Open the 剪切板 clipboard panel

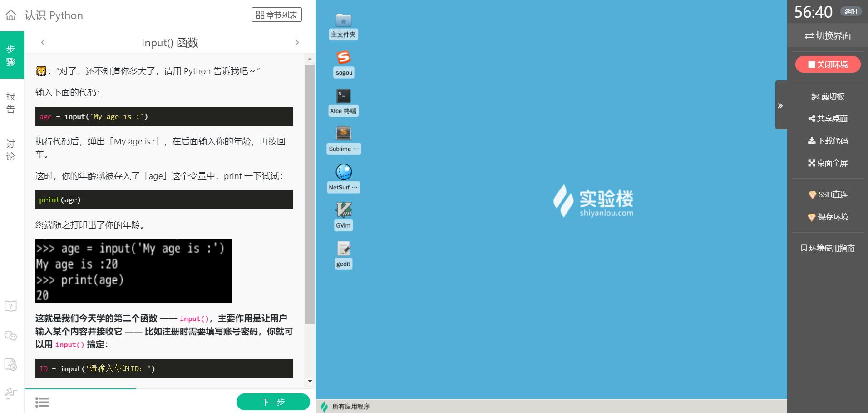828,96
